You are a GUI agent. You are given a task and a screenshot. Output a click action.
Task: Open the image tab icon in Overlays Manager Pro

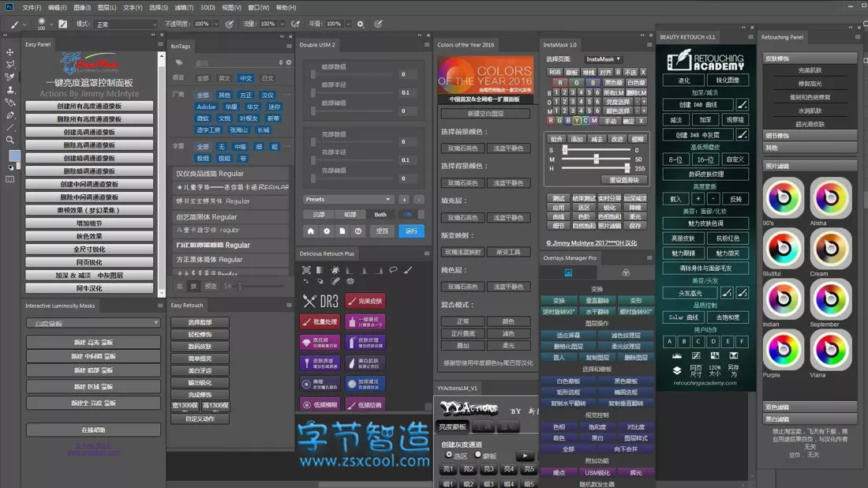point(568,272)
